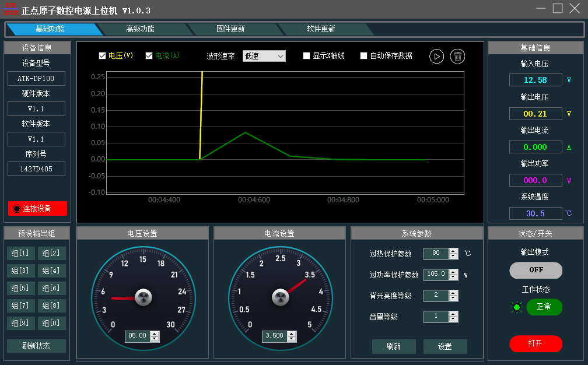
Task: Click the output power reading 000.0
Action: coord(535,180)
